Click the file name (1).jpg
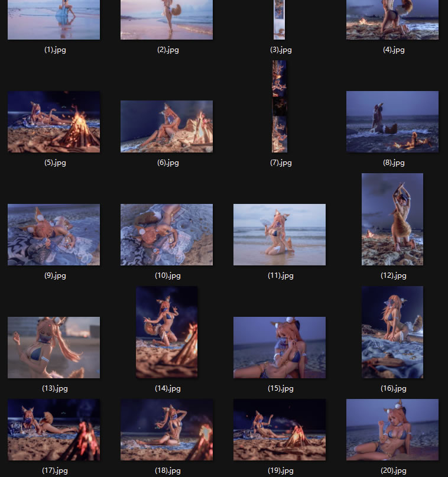Screen dimensions: 448x477 (55, 50)
